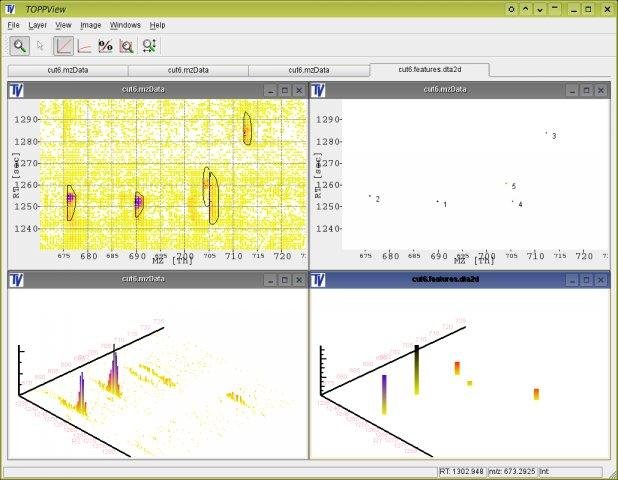The width and height of the screenshot is (618, 480).
Task: Click TV icon of numbered features subwindow
Action: point(318,90)
